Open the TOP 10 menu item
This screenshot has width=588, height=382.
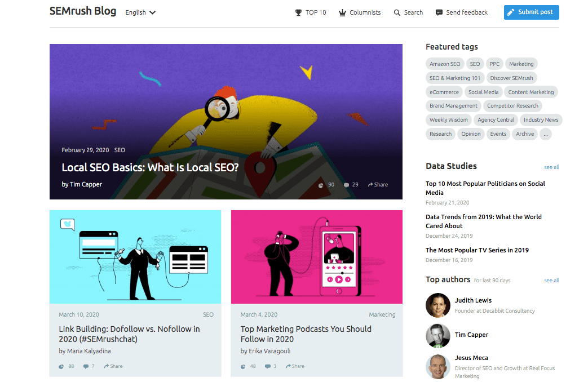point(311,12)
